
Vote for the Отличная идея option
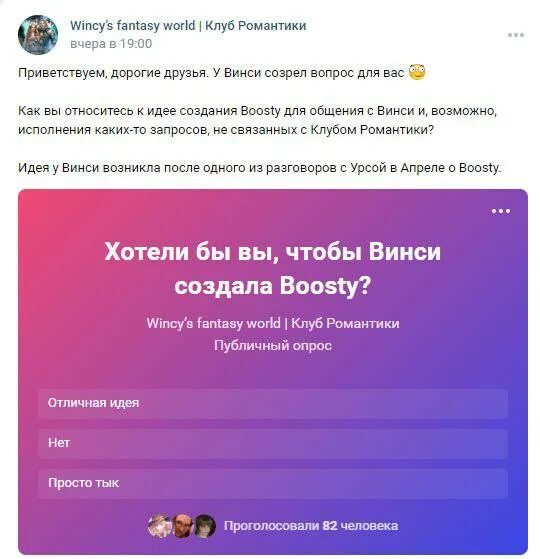pos(273,403)
